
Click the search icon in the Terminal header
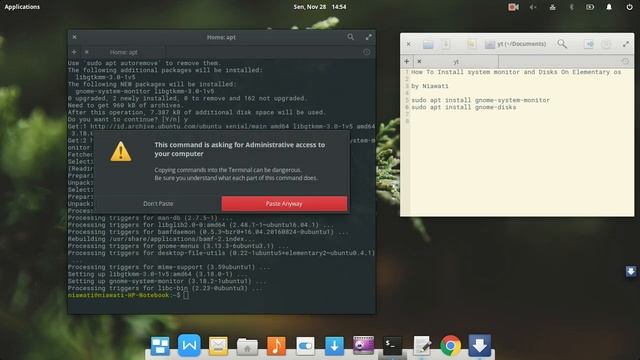(351, 37)
